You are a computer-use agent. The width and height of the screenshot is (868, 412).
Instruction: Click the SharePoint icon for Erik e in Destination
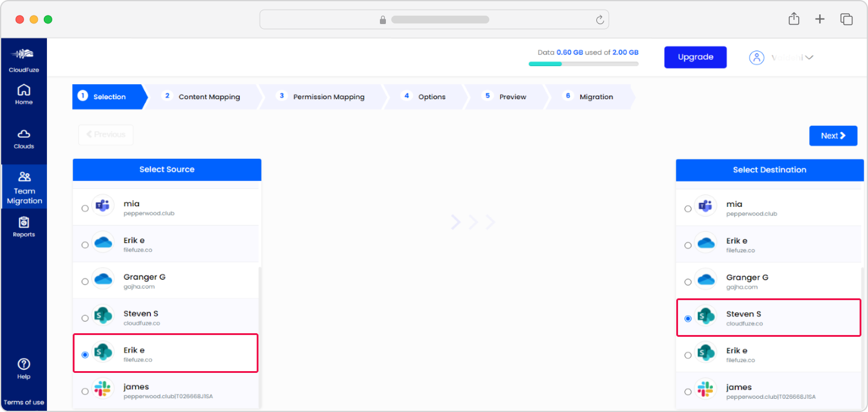point(706,353)
